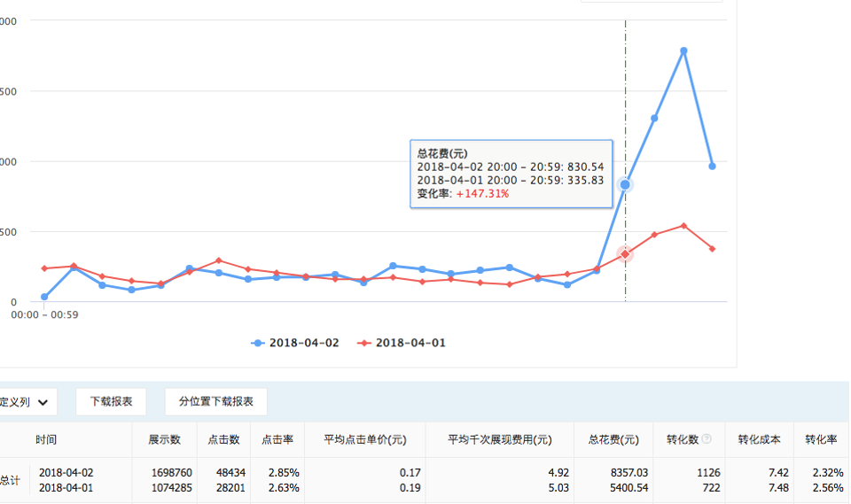Click the highlighted red diamond point at 20:00
This screenshot has height=504, width=851.
(x=625, y=254)
